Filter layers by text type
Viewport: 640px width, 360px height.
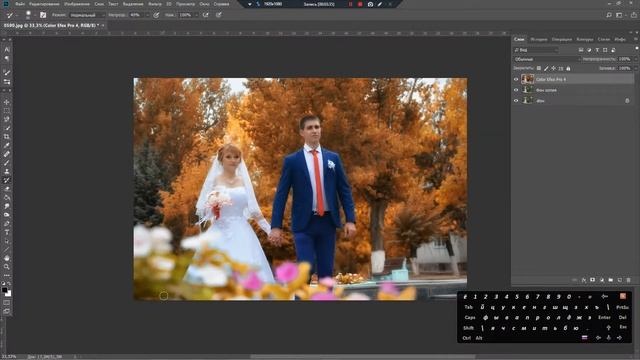(597, 50)
